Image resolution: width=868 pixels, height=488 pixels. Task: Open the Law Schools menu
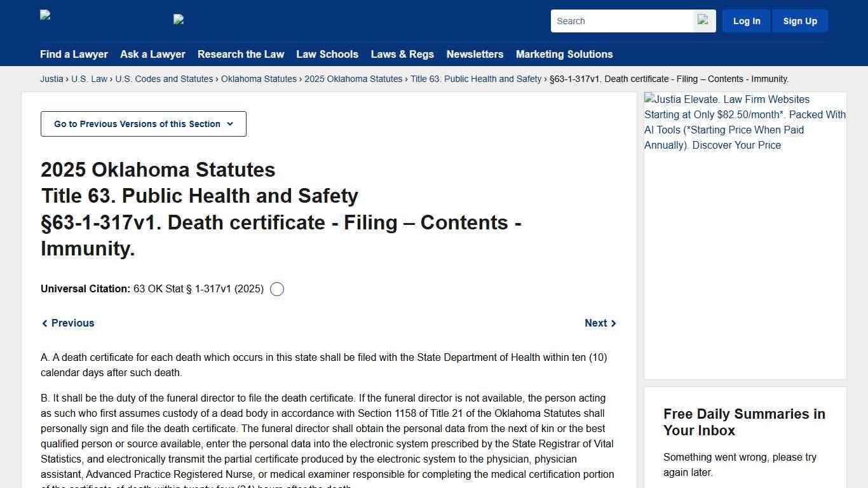pos(327,55)
